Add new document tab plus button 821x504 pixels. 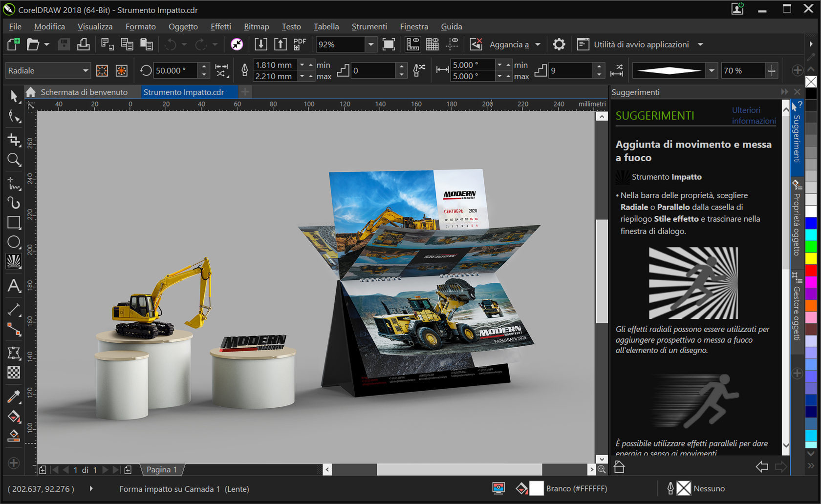click(x=245, y=92)
